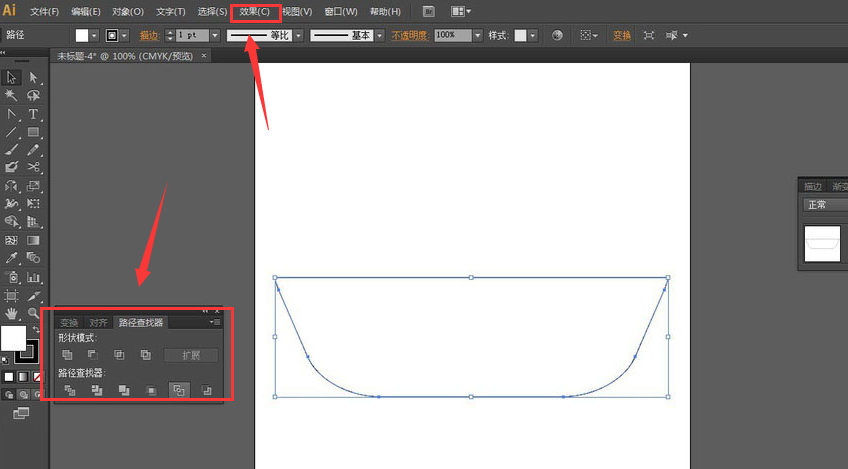Viewport: 848px width, 469px height.
Task: Click the 扩展 button in pathfinder panel
Action: pos(190,355)
